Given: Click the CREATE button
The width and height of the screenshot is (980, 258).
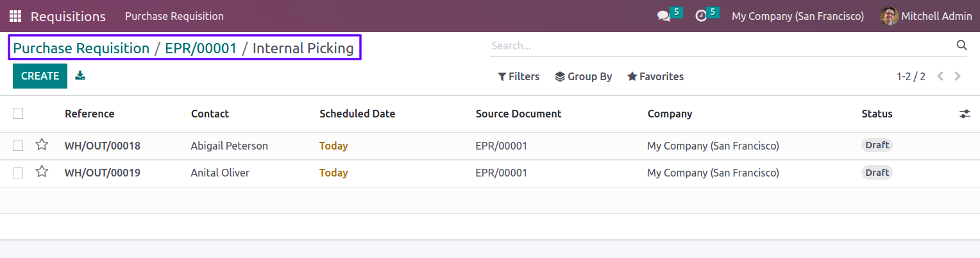Looking at the screenshot, I should [x=40, y=76].
